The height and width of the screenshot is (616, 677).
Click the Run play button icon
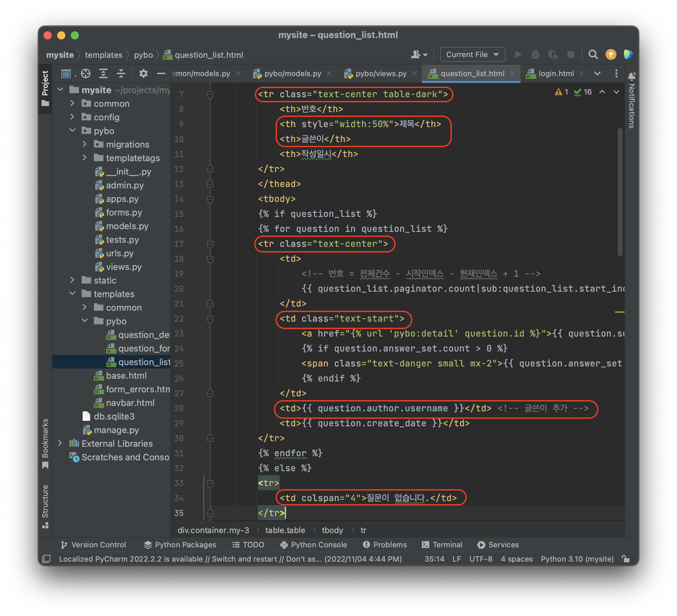tap(518, 54)
